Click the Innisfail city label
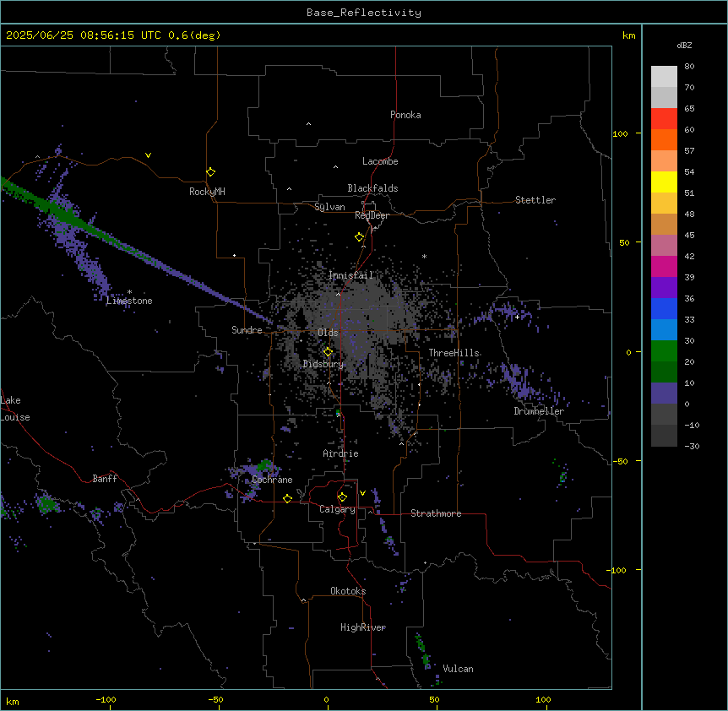This screenshot has width=728, height=711. pos(351,275)
